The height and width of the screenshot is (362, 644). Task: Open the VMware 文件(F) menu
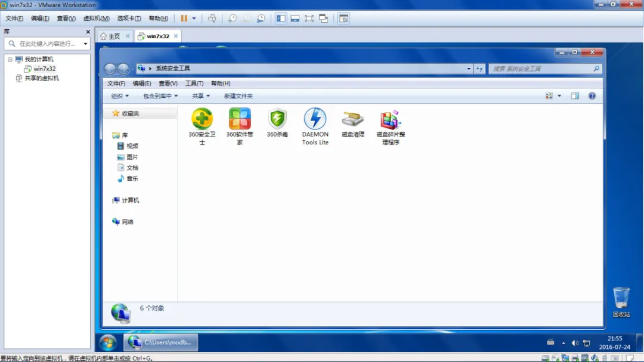[14, 18]
